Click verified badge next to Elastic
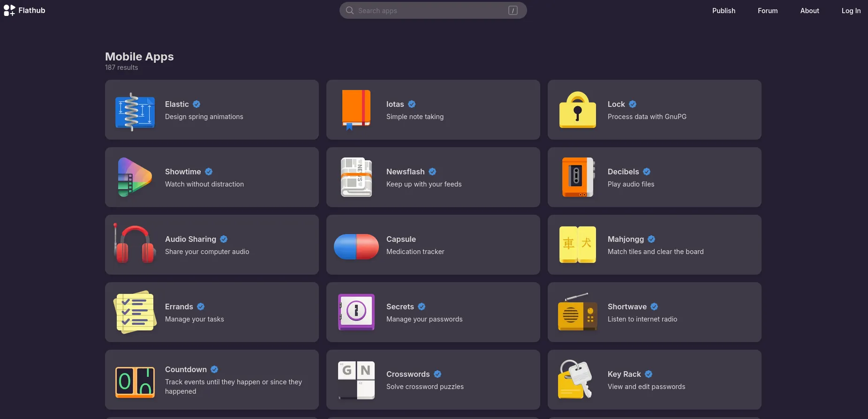This screenshot has height=419, width=868. click(x=196, y=104)
